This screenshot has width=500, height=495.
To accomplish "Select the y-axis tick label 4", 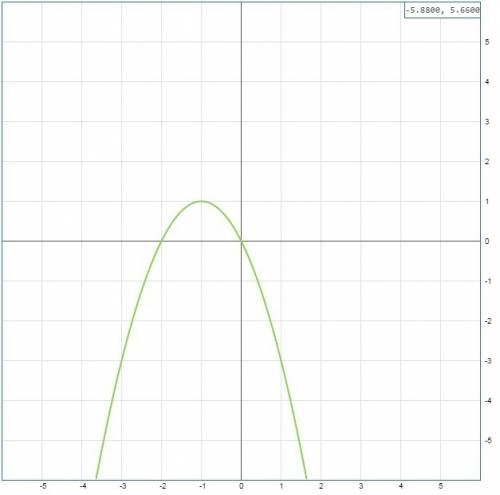I will (487, 82).
